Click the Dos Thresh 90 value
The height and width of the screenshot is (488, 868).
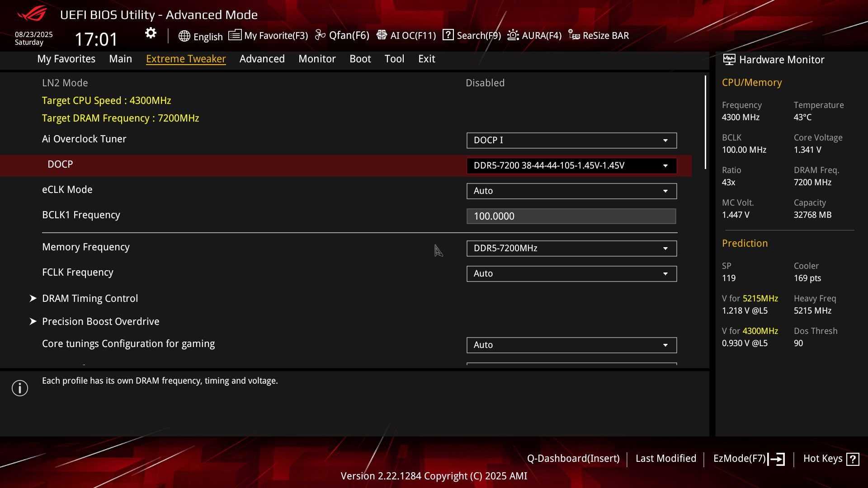[798, 343]
